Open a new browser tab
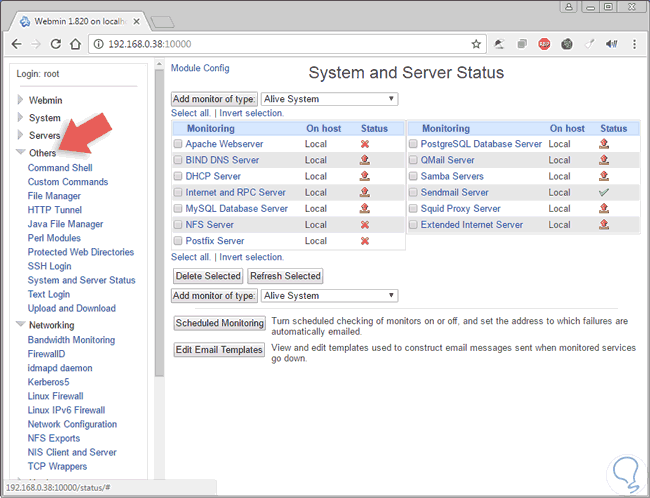Screen dimensions: 650x498 tap(162, 22)
